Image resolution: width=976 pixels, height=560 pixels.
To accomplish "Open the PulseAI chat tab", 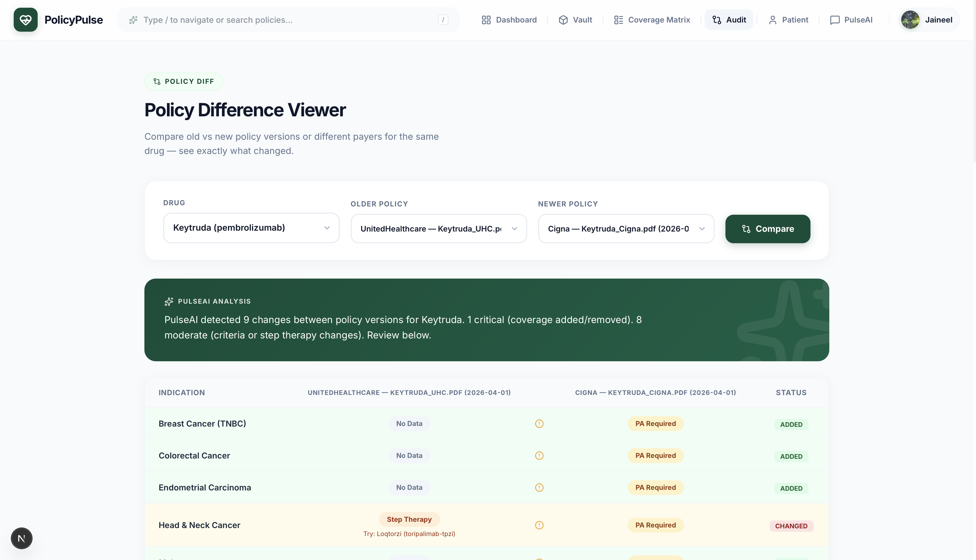I will (851, 20).
